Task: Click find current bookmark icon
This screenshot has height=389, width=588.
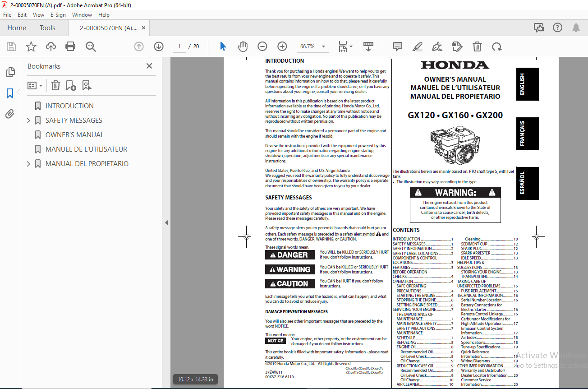Action: [87, 85]
